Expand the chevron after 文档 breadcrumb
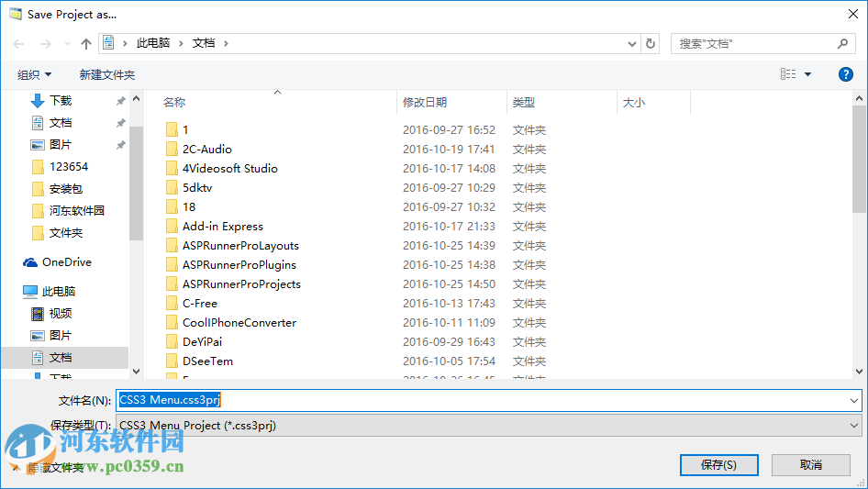 [226, 43]
